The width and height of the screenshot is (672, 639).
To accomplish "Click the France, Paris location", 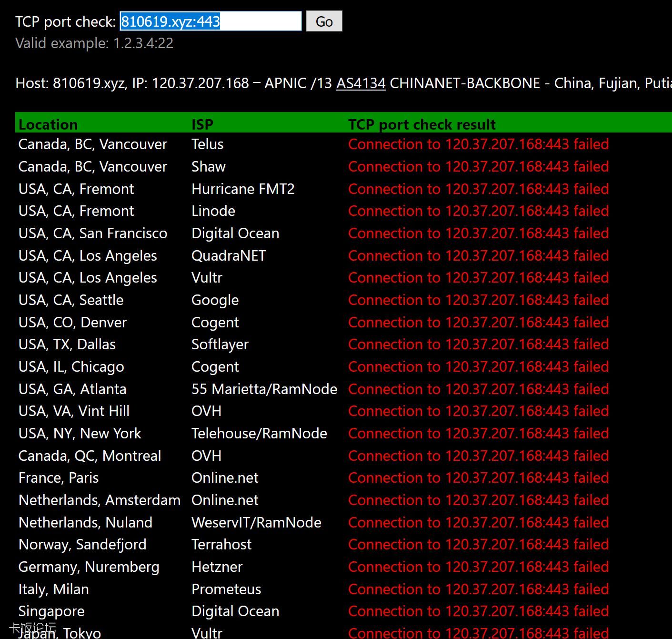I will [x=59, y=478].
